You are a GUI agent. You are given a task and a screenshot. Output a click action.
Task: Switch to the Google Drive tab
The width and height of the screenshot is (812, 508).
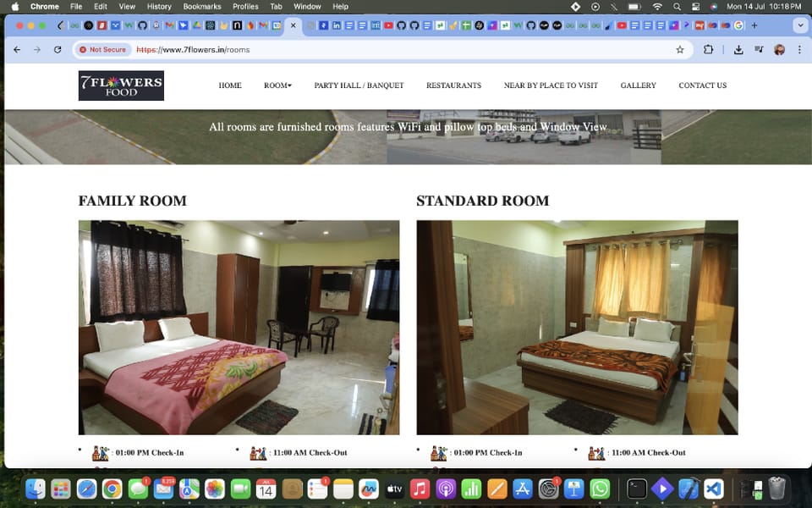197,25
